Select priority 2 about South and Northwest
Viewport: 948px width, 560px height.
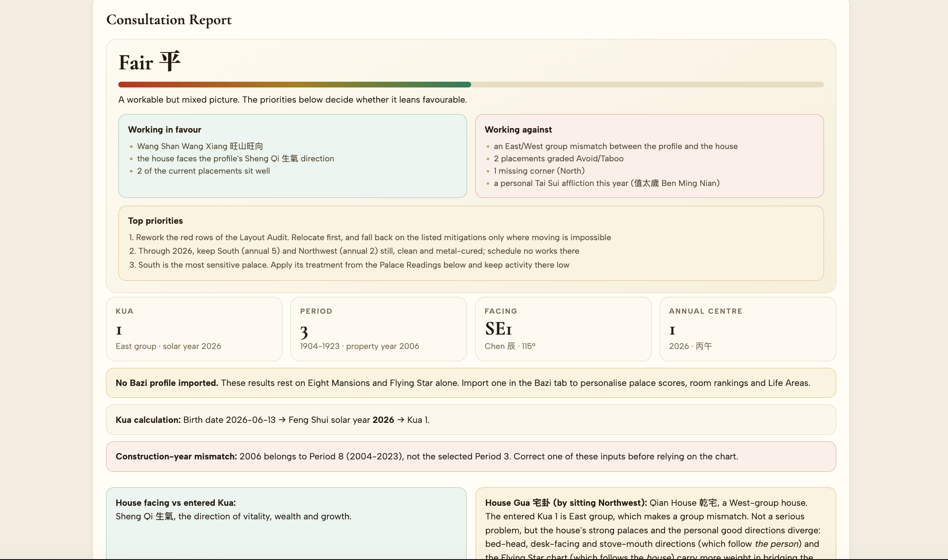point(354,251)
